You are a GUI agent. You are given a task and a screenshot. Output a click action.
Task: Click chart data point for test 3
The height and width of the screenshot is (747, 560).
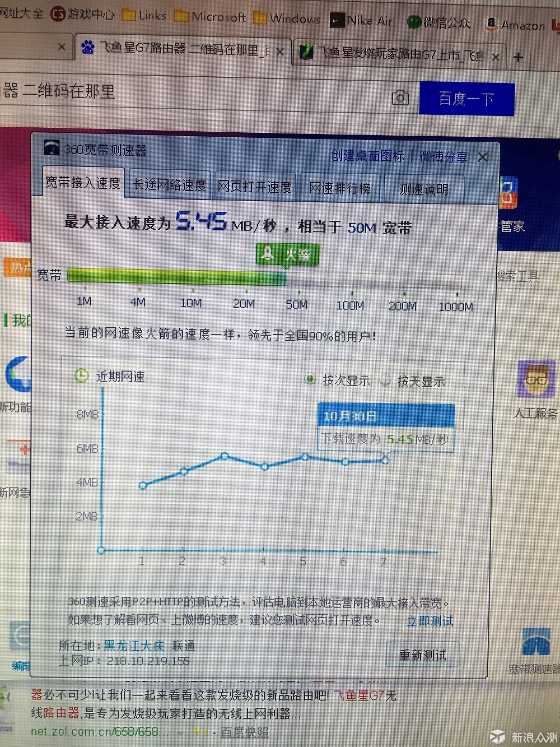pos(225,456)
